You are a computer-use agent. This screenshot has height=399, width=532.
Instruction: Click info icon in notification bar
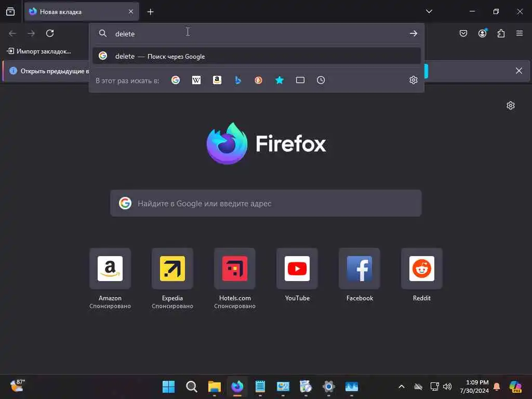click(13, 71)
